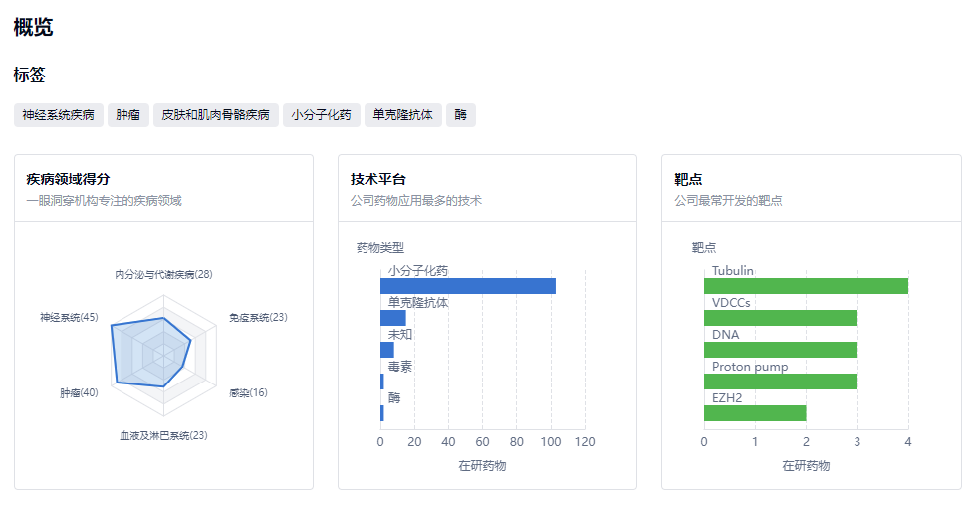
Task: Click the green Tubulin target bar
Action: 806,286
